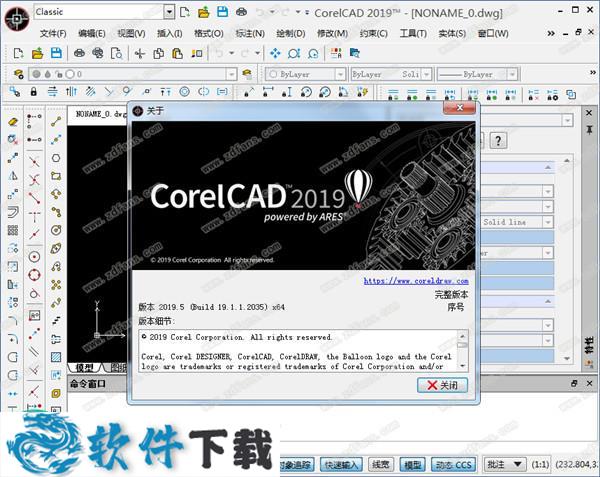Viewport: 600px width, 477px height.
Task: Open the 视图(V) menu
Action: (x=131, y=34)
